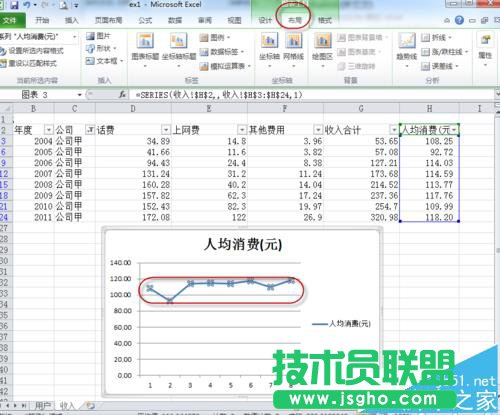
Task: Select the 人均消费(元) header cell in column H
Action: [x=429, y=130]
